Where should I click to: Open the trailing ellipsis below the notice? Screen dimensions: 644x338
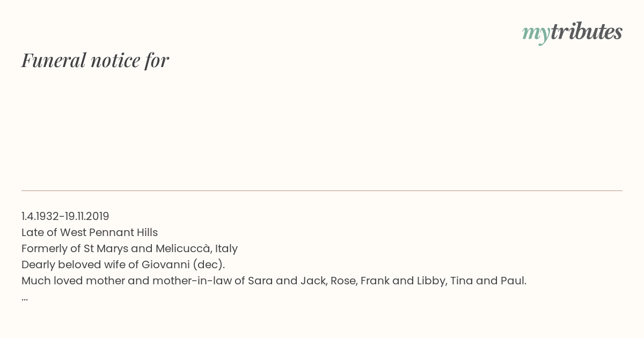click(25, 298)
